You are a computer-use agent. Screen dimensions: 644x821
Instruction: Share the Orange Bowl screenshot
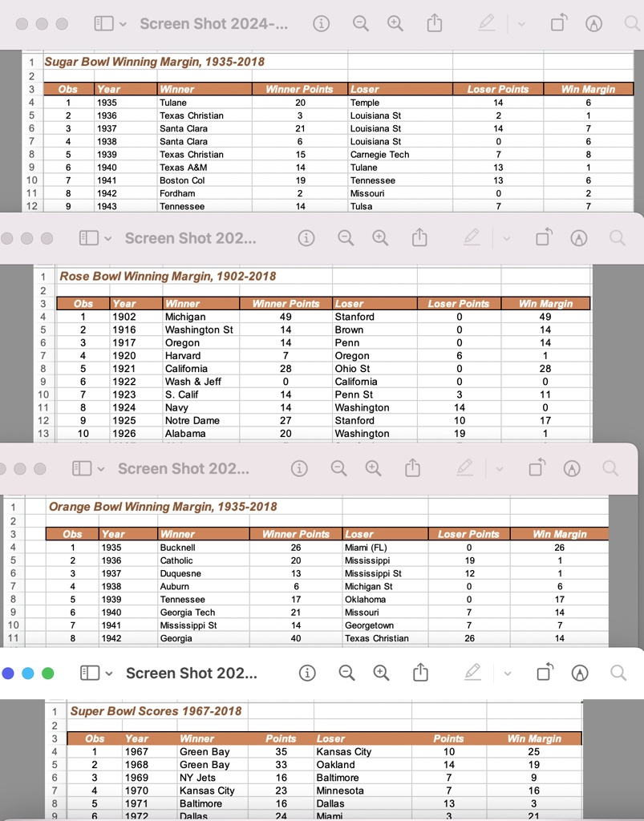(x=412, y=468)
